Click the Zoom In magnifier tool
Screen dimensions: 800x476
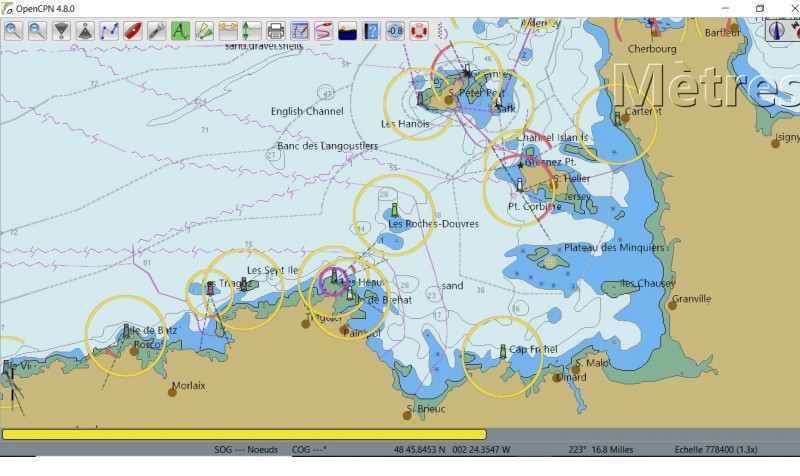(12, 30)
